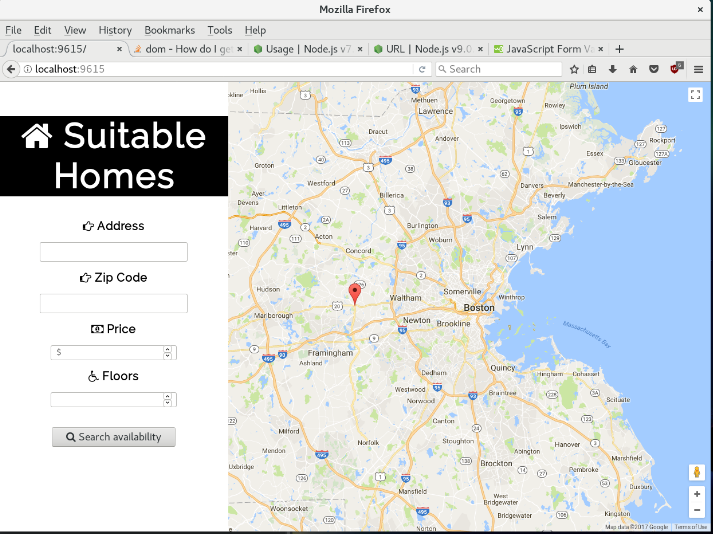
Task: Click the Street View pegman icon
Action: coord(697,472)
